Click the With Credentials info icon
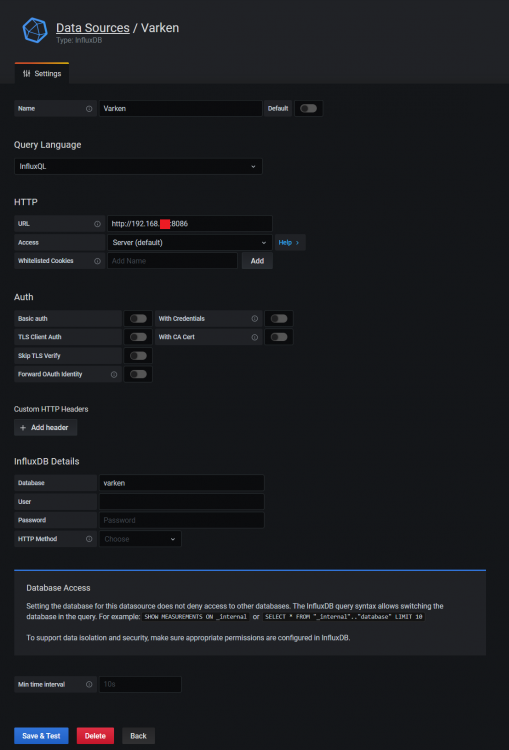Viewport: 509px width, 750px height. (x=254, y=319)
